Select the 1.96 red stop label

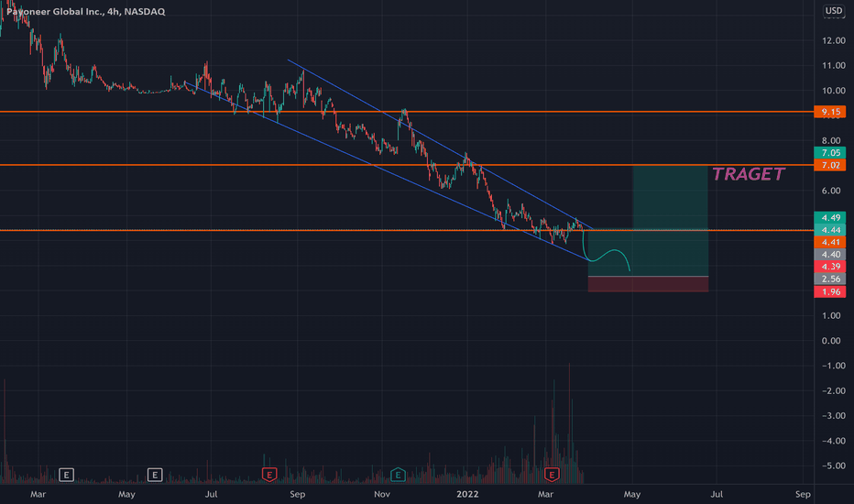point(830,292)
